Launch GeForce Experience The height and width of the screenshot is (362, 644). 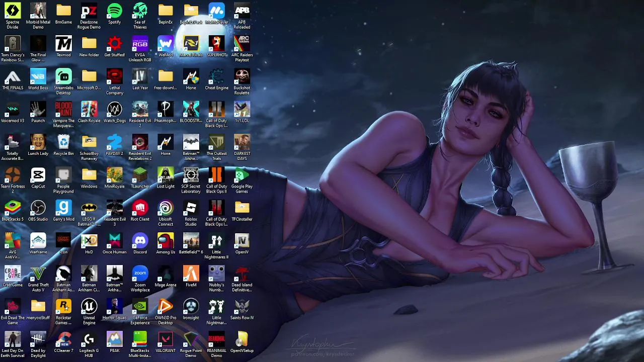[x=140, y=306]
